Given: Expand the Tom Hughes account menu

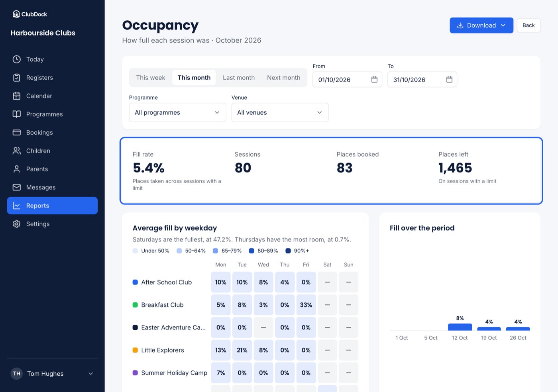Looking at the screenshot, I should [52, 374].
